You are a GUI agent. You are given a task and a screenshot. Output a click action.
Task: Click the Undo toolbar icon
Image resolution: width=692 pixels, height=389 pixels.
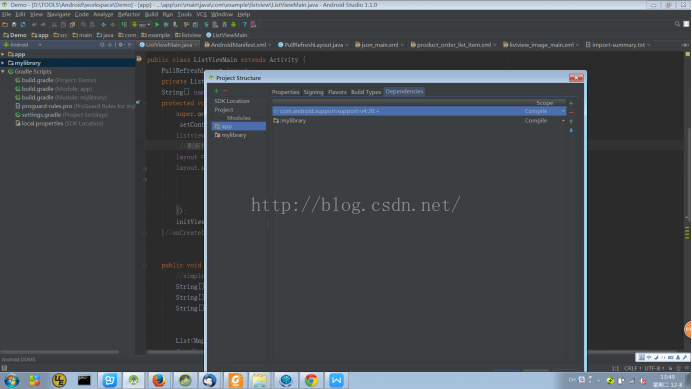coord(34,25)
